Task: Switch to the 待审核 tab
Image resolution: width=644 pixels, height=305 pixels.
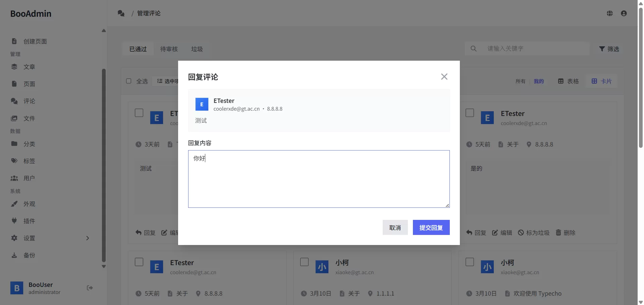Action: click(x=169, y=49)
